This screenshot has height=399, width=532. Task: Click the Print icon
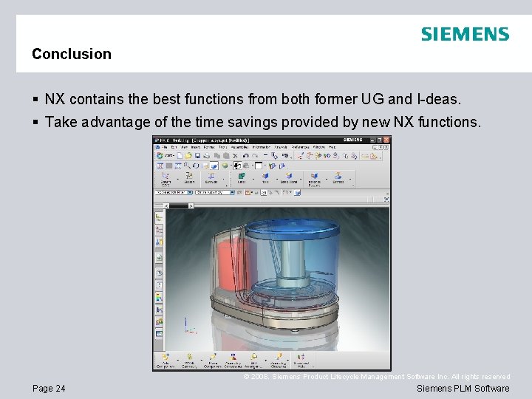(x=206, y=156)
